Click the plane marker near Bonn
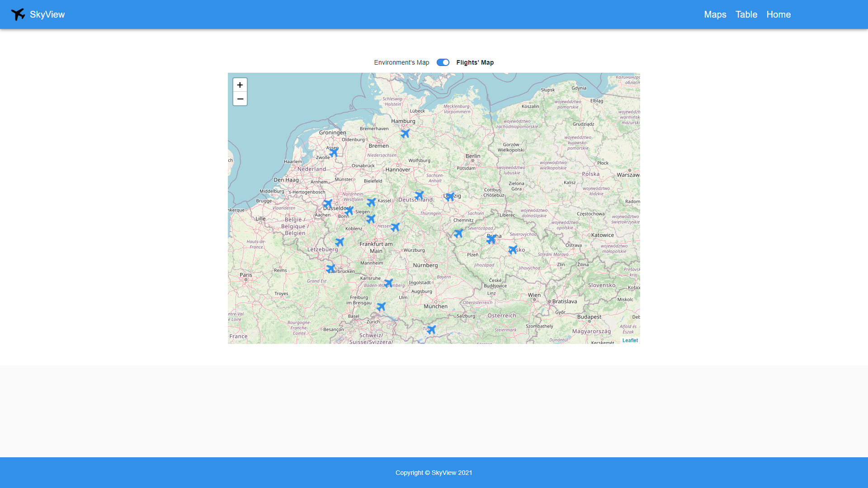The height and width of the screenshot is (488, 868). [349, 211]
